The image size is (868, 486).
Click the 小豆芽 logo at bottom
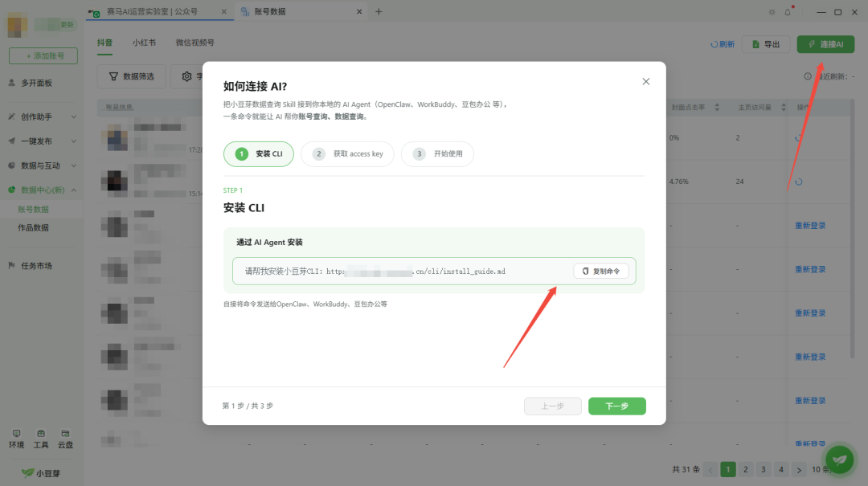tap(41, 473)
